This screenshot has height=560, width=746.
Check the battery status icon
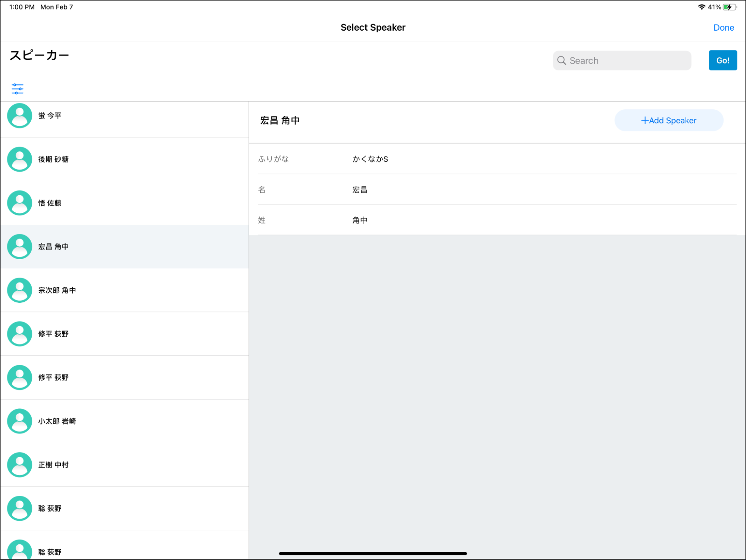tap(729, 7)
